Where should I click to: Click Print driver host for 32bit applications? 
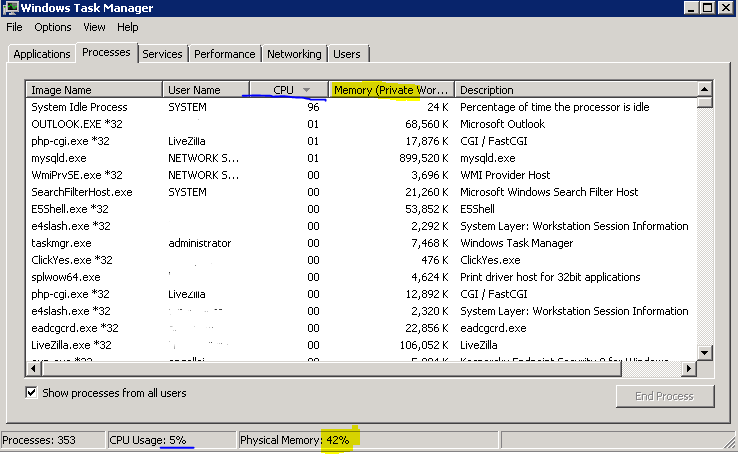(x=550, y=277)
